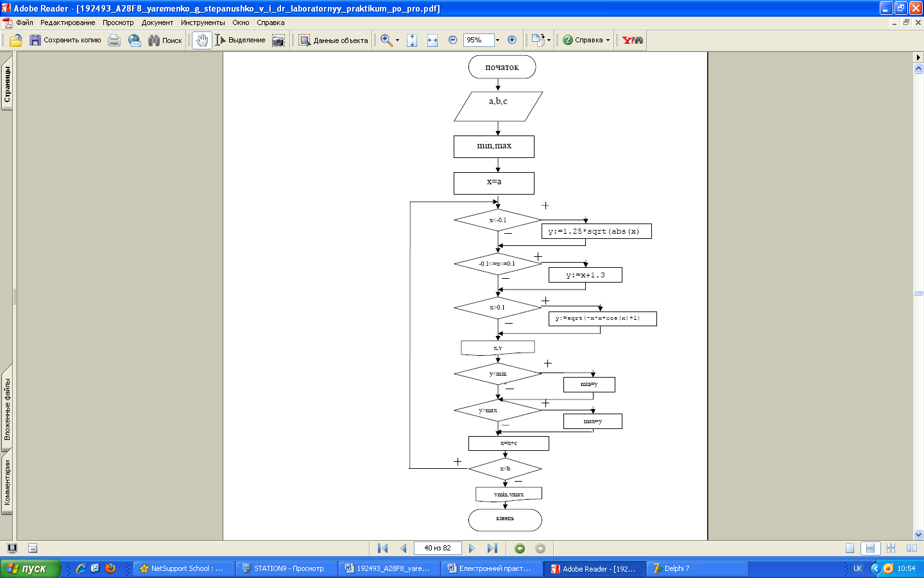
Task: Click the green Previous View arrow
Action: pos(520,548)
